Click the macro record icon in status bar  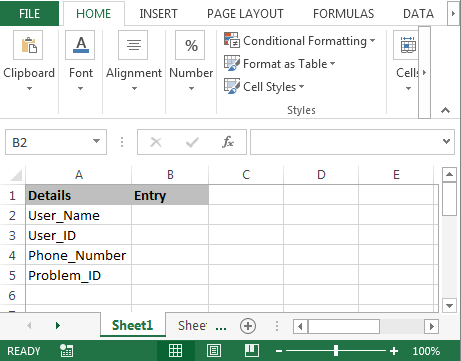pyautogui.click(x=66, y=351)
